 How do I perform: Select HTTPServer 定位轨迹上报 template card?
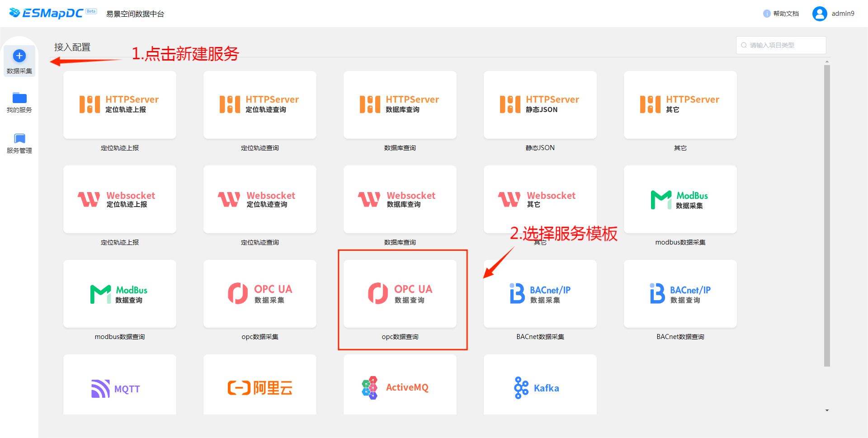pos(120,105)
